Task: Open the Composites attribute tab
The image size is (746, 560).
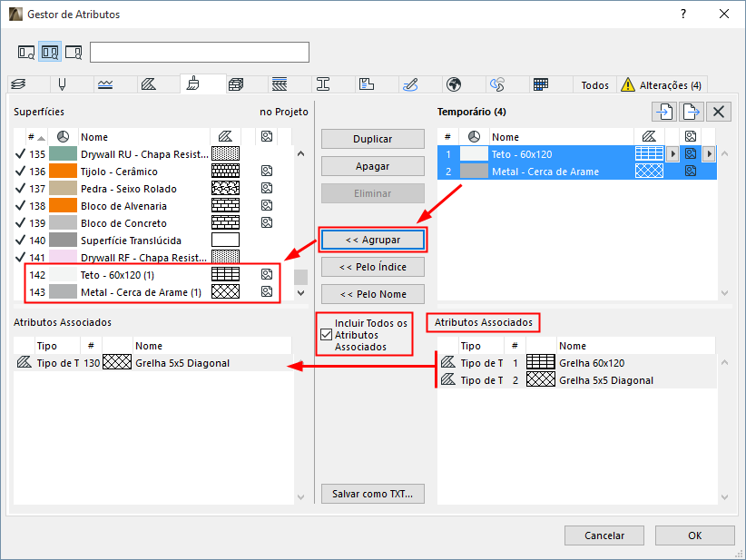Action: coord(280,84)
